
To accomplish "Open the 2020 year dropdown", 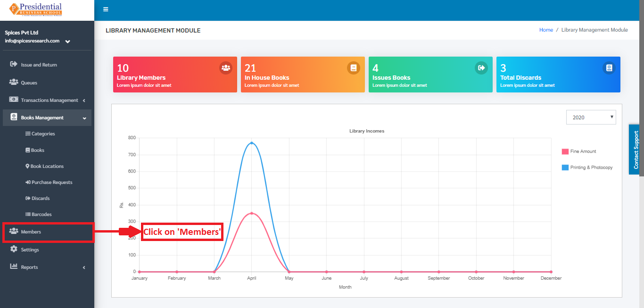I will coord(591,117).
